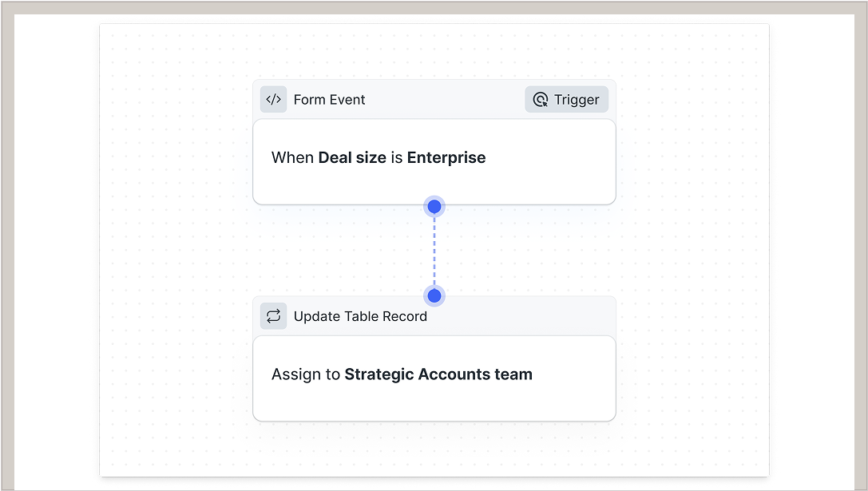Click the dashed connector line between nodes
Image resolution: width=868 pixels, height=491 pixels.
point(434,251)
